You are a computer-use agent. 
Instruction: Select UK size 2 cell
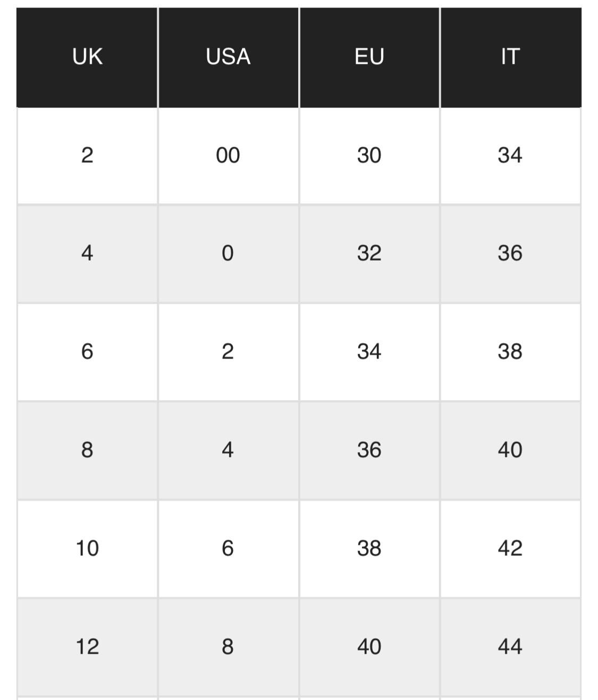click(x=87, y=155)
